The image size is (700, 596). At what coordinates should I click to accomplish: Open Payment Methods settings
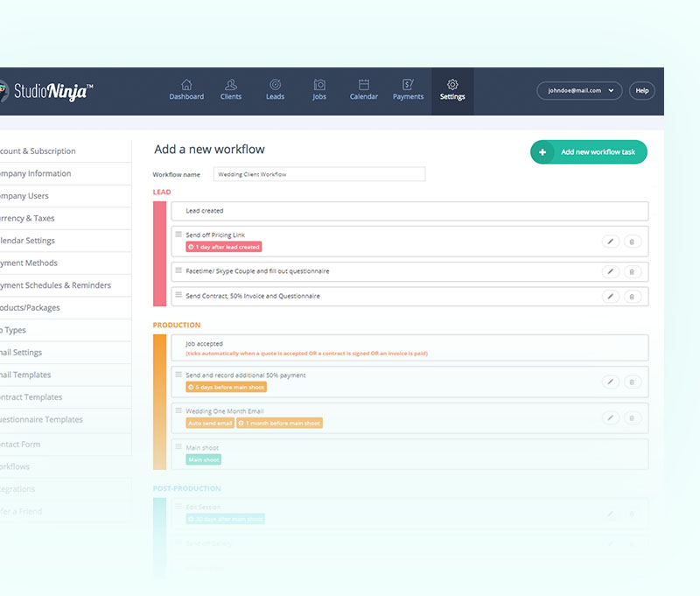pyautogui.click(x=66, y=263)
